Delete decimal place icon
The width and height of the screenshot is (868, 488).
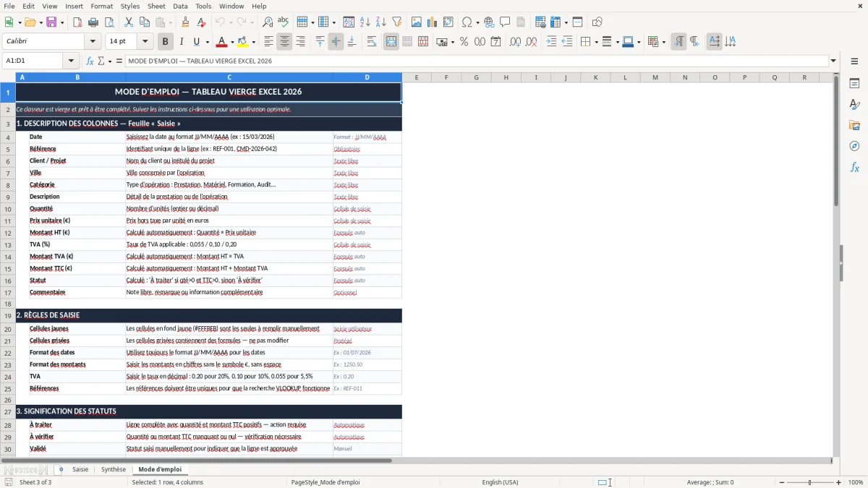pyautogui.click(x=531, y=42)
